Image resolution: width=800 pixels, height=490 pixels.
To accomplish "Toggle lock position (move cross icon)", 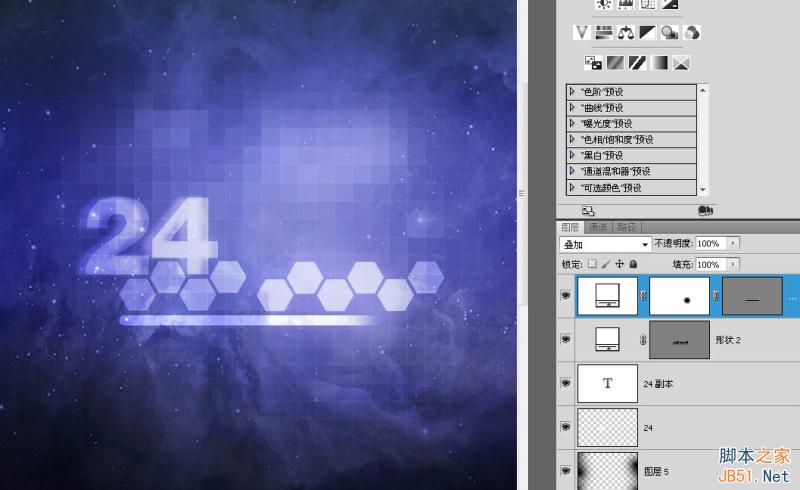I will point(619,264).
